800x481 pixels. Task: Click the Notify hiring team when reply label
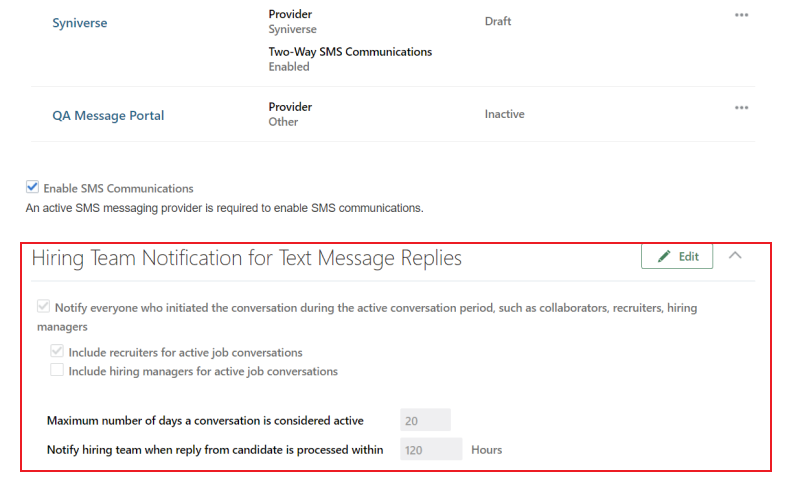215,450
